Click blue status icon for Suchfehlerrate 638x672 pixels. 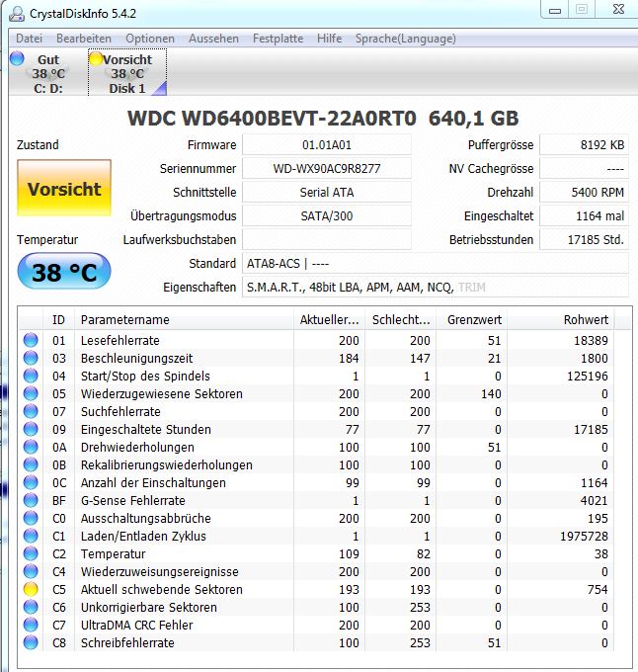(x=31, y=411)
